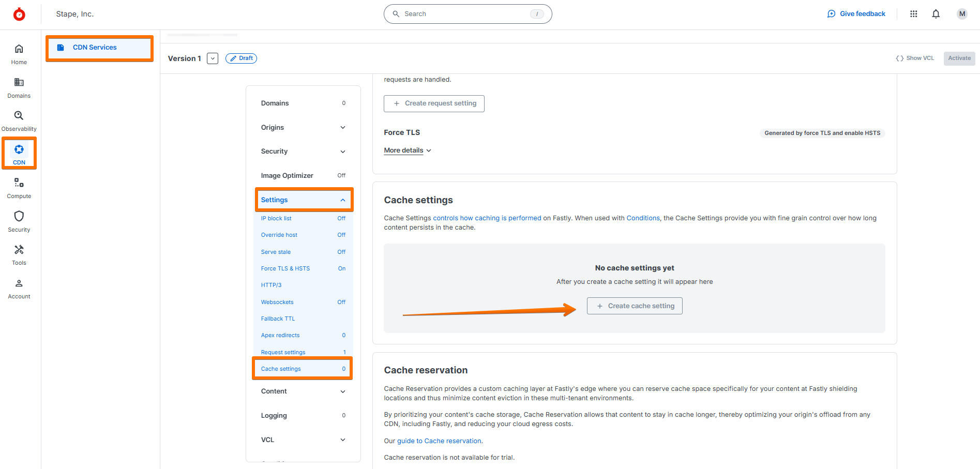Click Create cache setting button

[635, 306]
